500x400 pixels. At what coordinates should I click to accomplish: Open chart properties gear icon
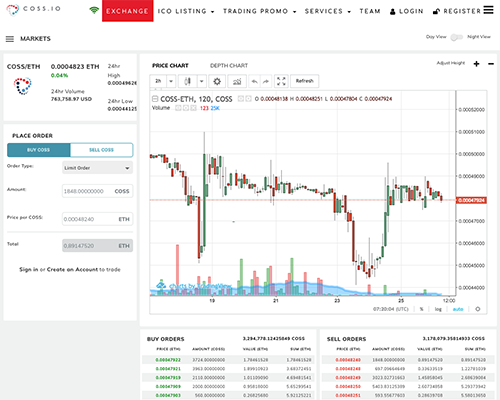pos(217,81)
